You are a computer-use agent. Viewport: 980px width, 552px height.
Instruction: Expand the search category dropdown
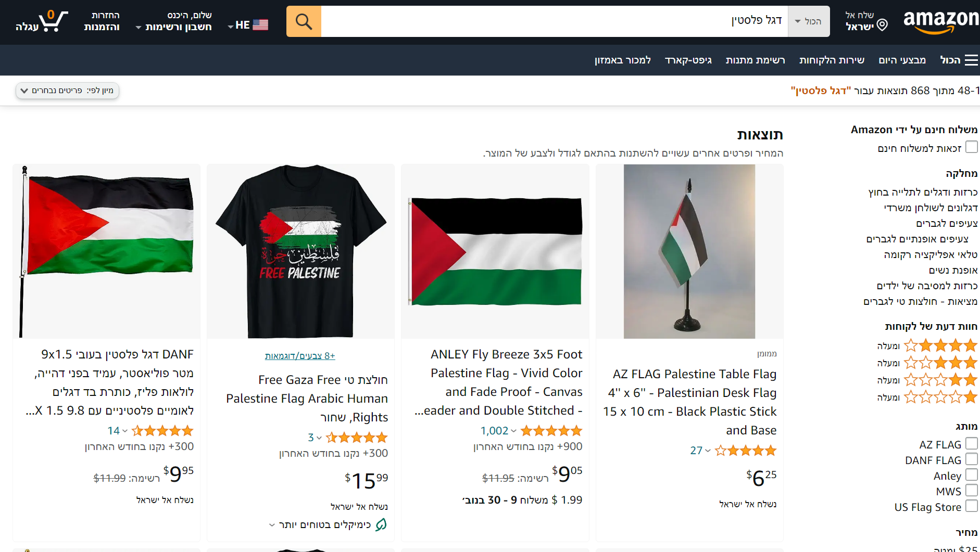pos(809,22)
